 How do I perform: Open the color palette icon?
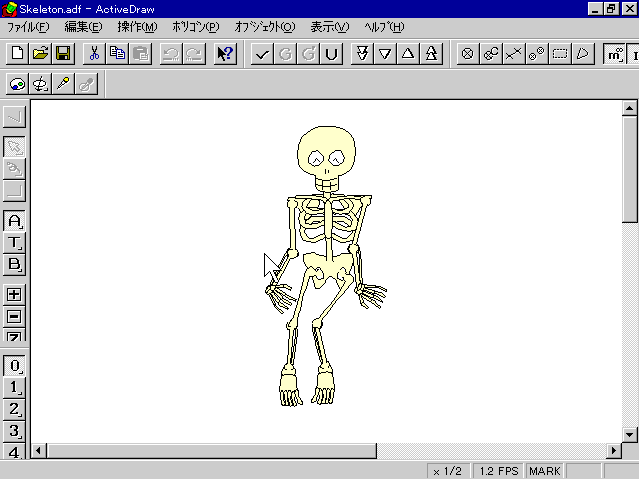(18, 84)
